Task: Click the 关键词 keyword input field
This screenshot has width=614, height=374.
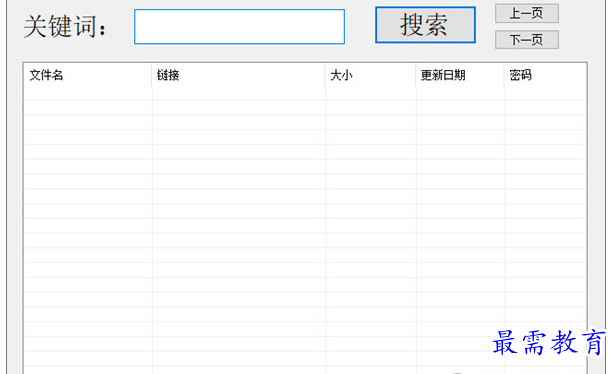Action: tap(239, 27)
